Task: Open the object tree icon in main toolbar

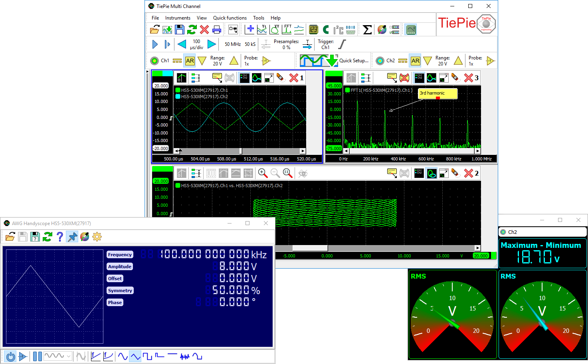Action: click(233, 30)
